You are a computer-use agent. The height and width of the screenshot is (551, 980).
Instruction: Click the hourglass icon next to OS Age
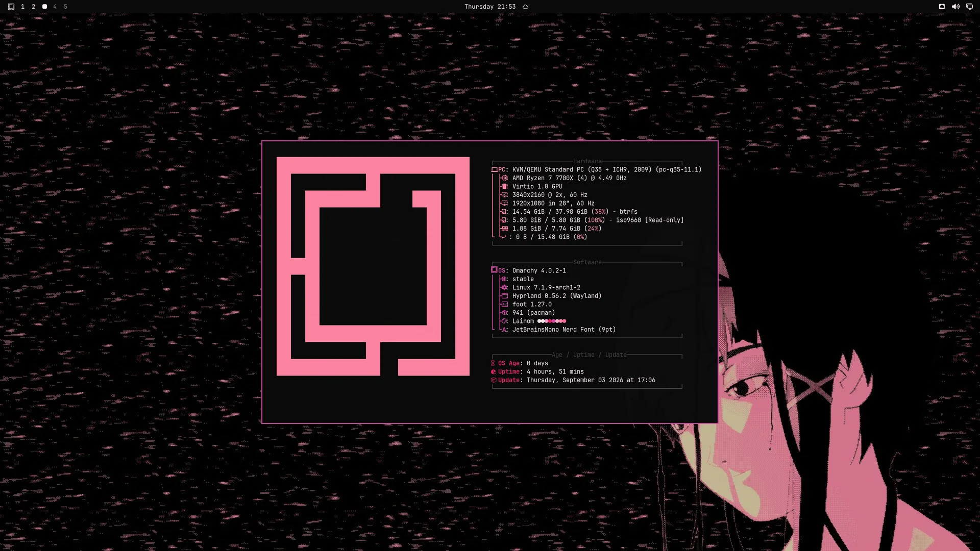(x=493, y=363)
